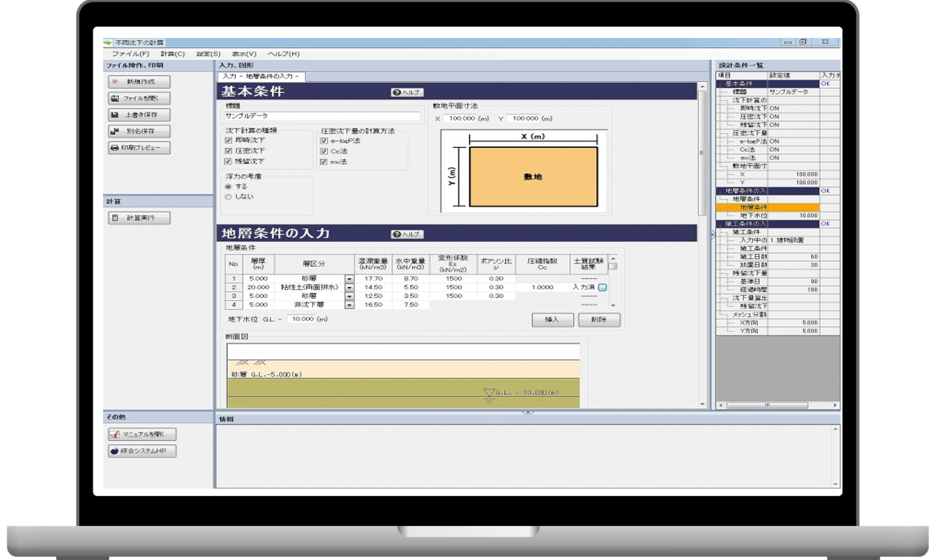Open the ヘルプ(H) menu

click(x=283, y=54)
